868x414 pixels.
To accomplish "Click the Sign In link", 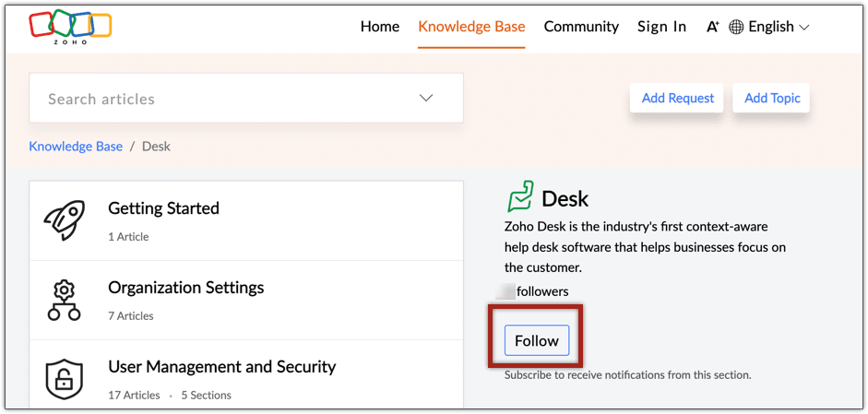I will click(x=661, y=27).
